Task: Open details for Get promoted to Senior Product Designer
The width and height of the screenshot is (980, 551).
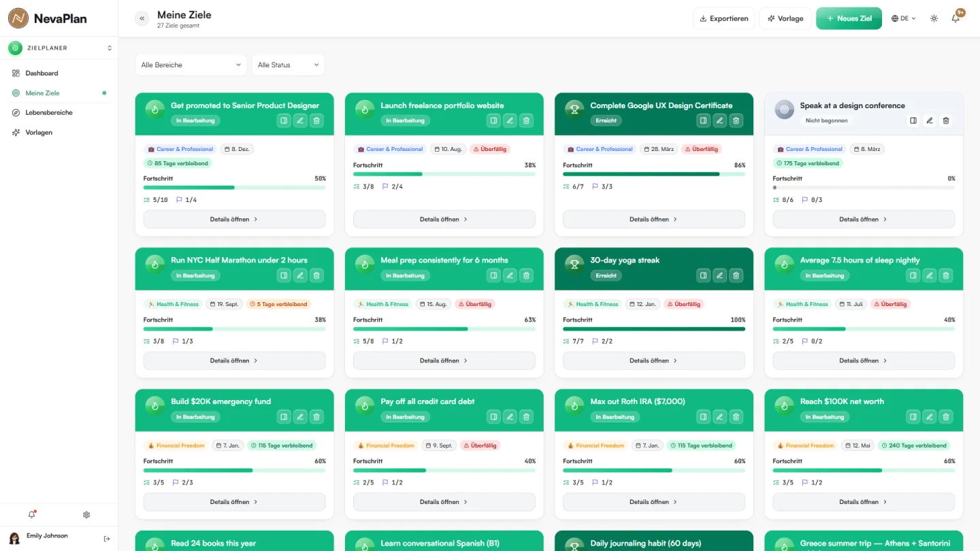Action: pos(234,219)
